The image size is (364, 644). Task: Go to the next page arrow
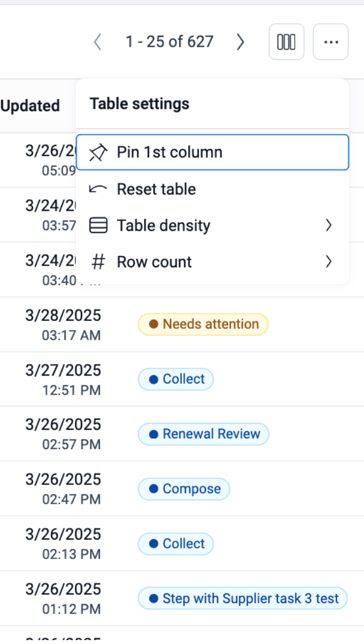point(240,42)
